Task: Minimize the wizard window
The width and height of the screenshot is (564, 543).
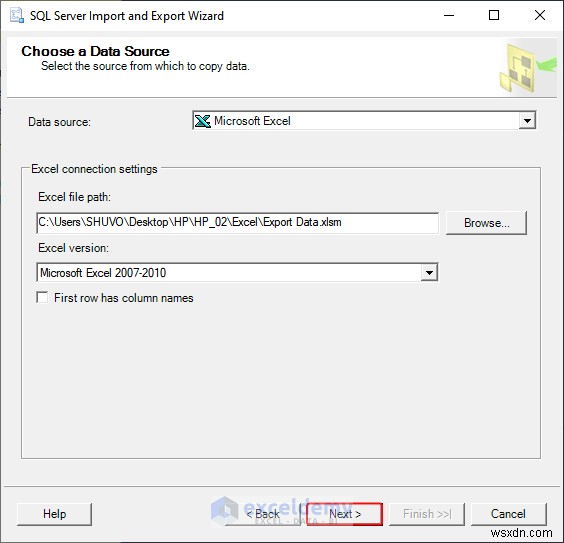Action: (449, 15)
